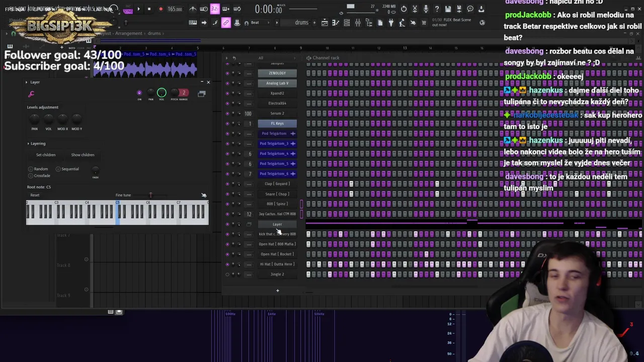Toggle the loop recording icon

point(237,9)
